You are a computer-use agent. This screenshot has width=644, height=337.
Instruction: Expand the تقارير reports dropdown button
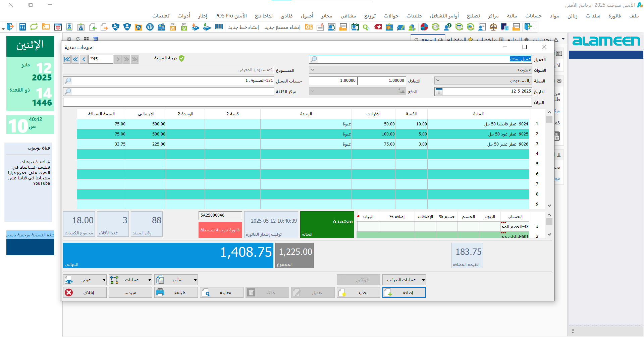click(176, 280)
